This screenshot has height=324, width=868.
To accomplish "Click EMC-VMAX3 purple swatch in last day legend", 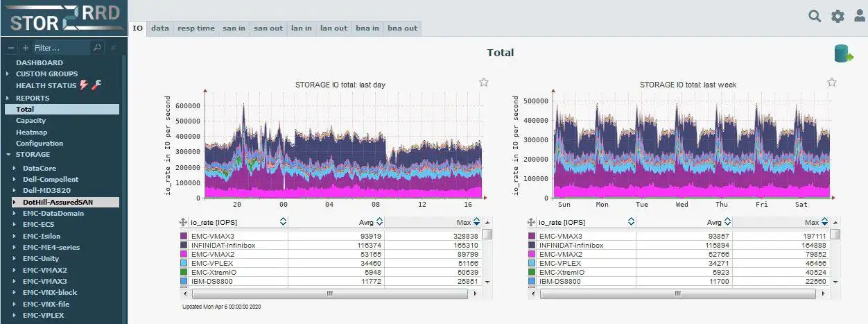I will (x=184, y=236).
